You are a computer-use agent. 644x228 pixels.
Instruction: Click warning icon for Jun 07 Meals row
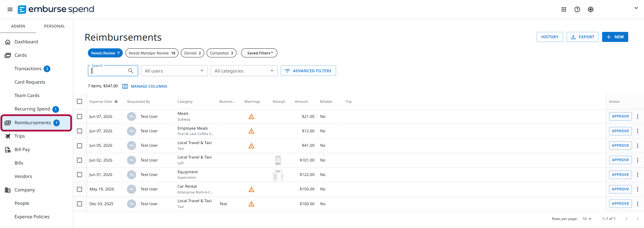pos(251,117)
